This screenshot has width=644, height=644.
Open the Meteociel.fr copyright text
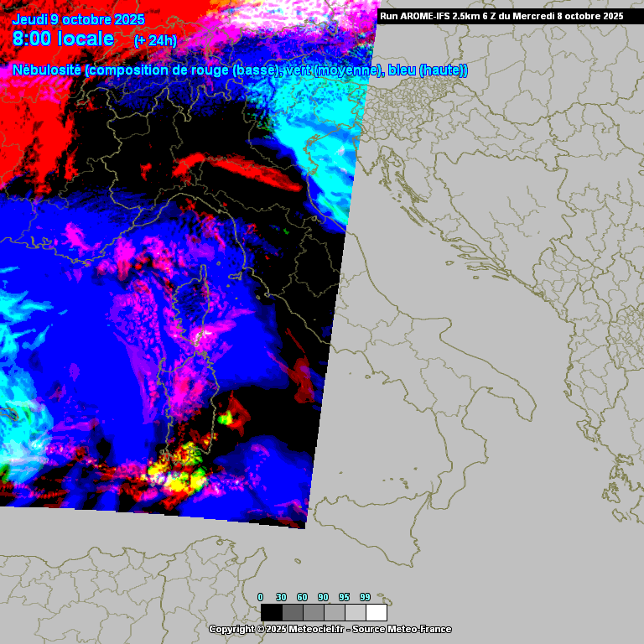tap(330, 629)
